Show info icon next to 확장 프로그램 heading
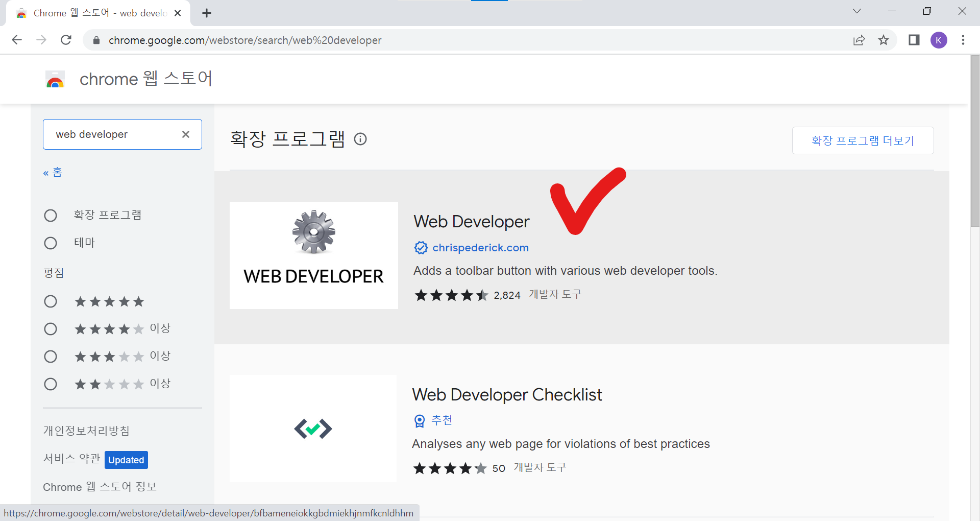This screenshot has width=980, height=521. (x=360, y=139)
